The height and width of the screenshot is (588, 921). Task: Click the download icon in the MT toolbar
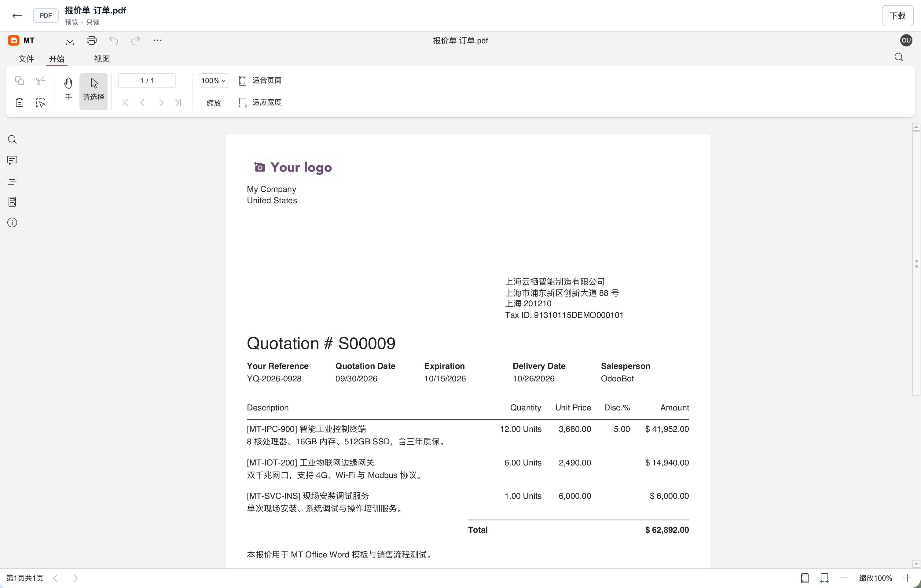[70, 40]
